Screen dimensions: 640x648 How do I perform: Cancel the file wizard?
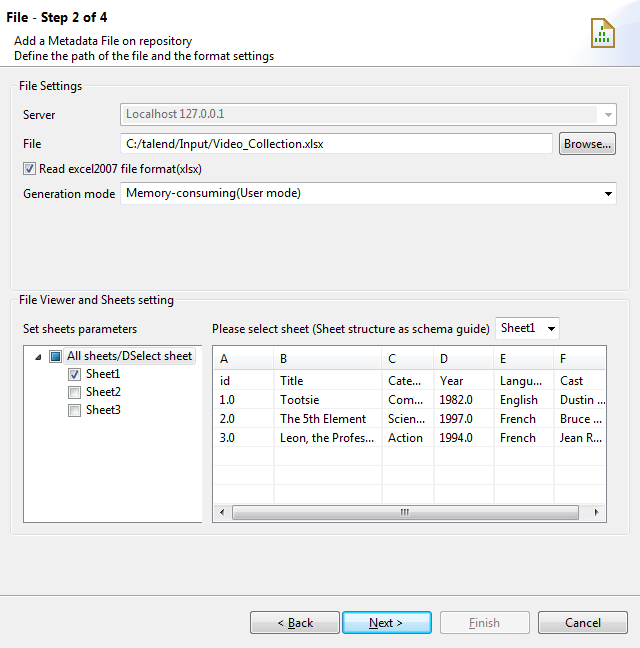click(x=583, y=623)
